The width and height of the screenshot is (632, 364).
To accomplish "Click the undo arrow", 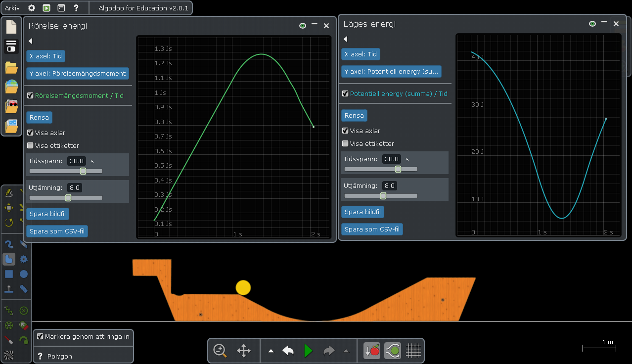I will 288,351.
